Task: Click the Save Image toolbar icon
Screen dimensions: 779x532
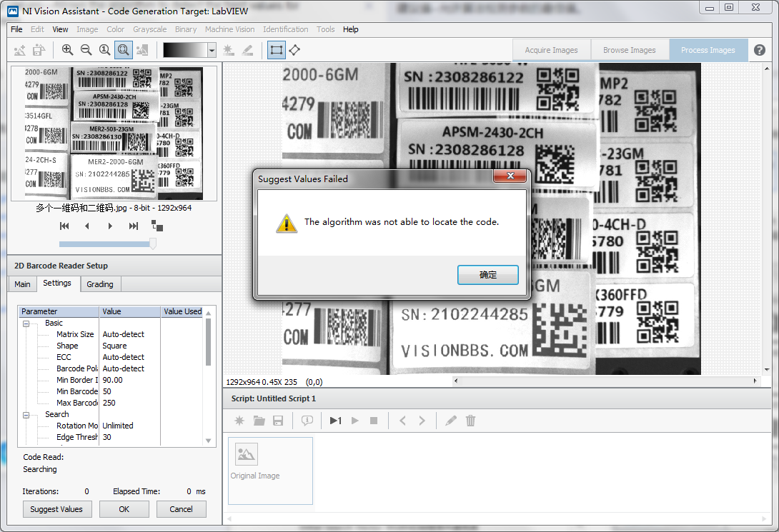Action: coord(39,50)
